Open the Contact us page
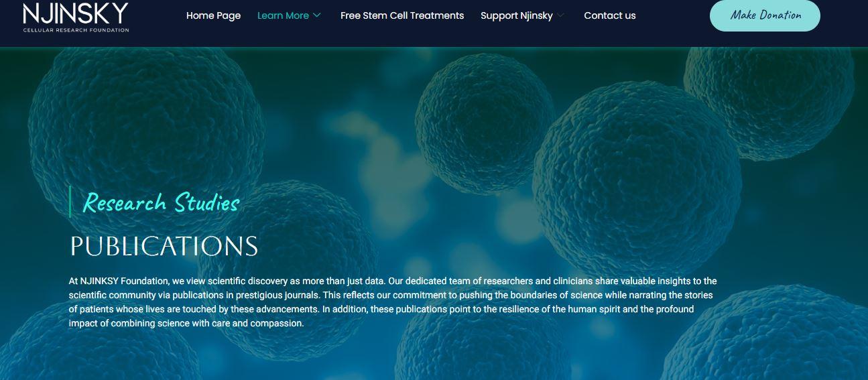Image resolution: width=868 pixels, height=380 pixels. pos(610,15)
